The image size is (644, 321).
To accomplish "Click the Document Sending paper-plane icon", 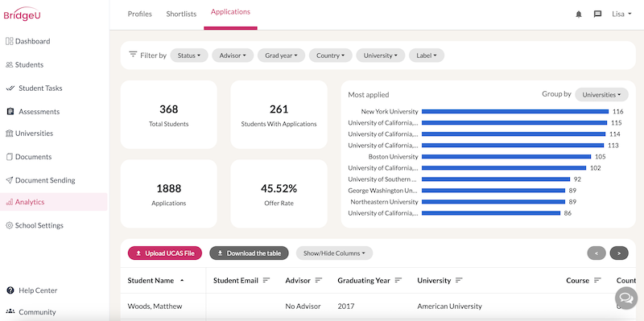I will pos(9,180).
